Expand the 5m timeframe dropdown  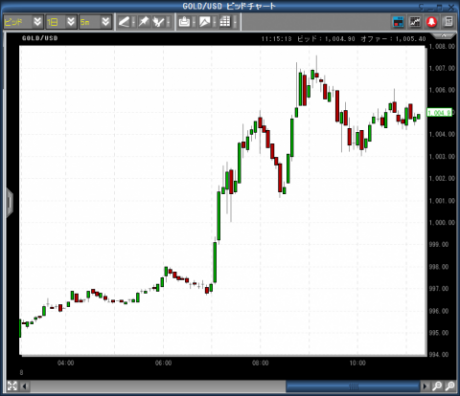[106, 22]
